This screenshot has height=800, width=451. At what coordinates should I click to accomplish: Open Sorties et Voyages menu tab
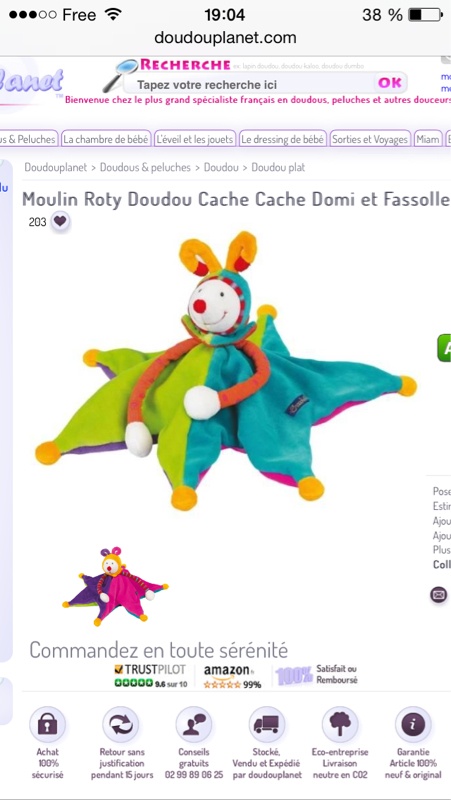click(370, 139)
